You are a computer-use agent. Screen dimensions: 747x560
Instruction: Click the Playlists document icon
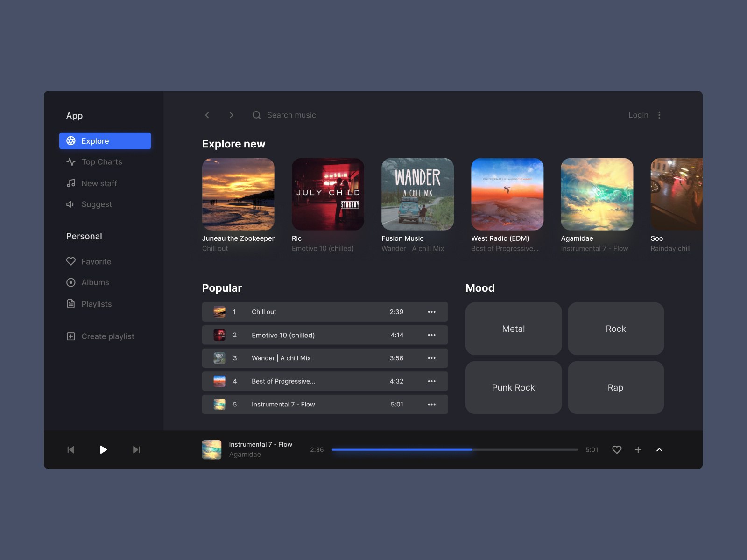point(71,304)
